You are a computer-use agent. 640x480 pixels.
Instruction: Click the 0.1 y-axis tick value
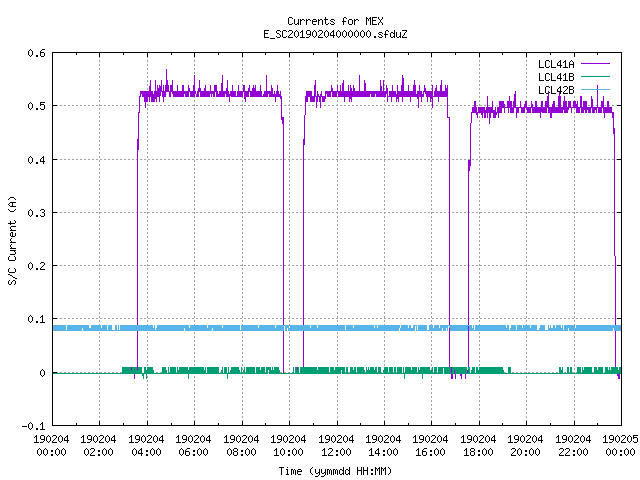click(36, 319)
